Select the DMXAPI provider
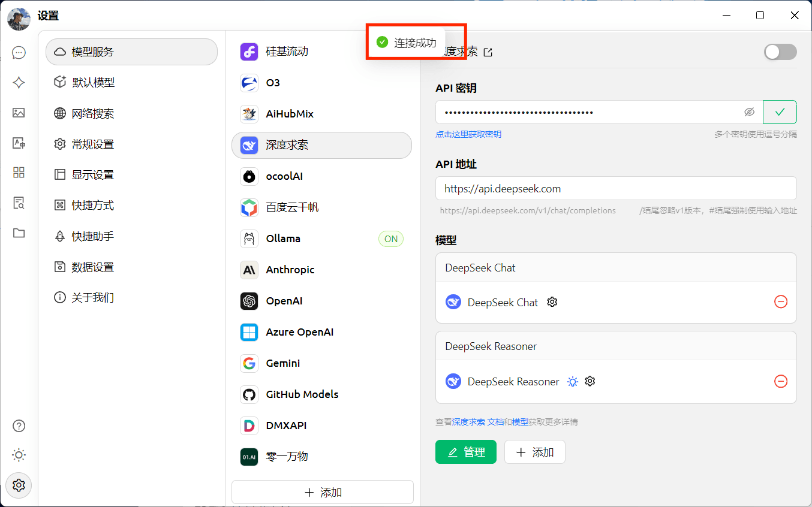Viewport: 812px width, 507px height. click(322, 425)
